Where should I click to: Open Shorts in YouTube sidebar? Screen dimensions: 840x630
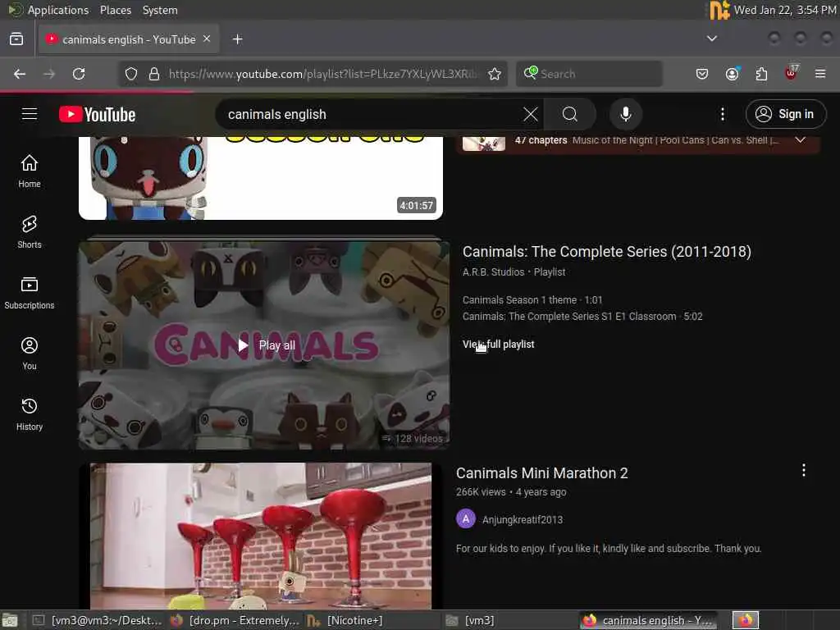click(x=30, y=231)
